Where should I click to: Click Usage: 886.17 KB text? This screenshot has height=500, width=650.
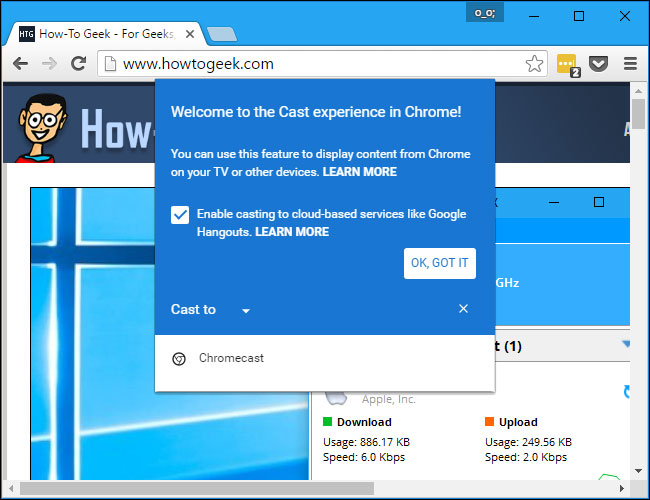point(366,442)
